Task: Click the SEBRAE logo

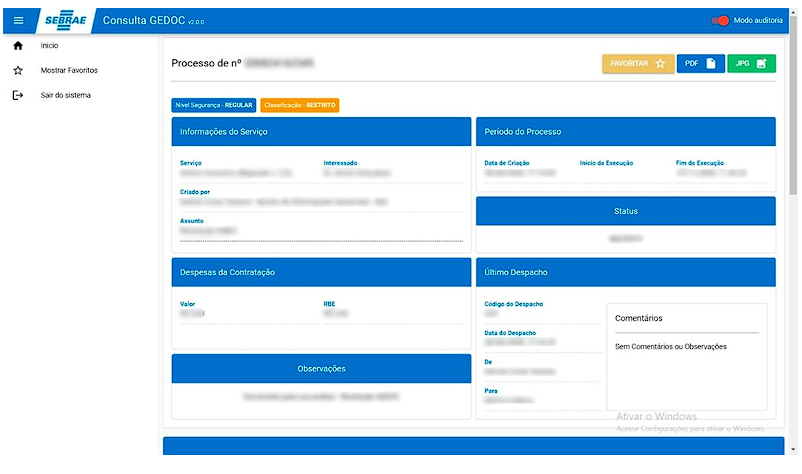Action: point(66,20)
